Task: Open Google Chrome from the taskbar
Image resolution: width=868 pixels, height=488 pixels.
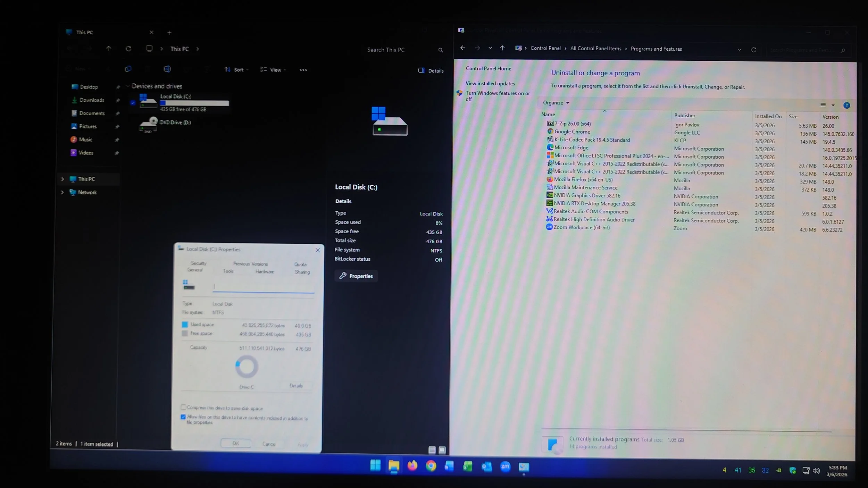Action: [431, 466]
